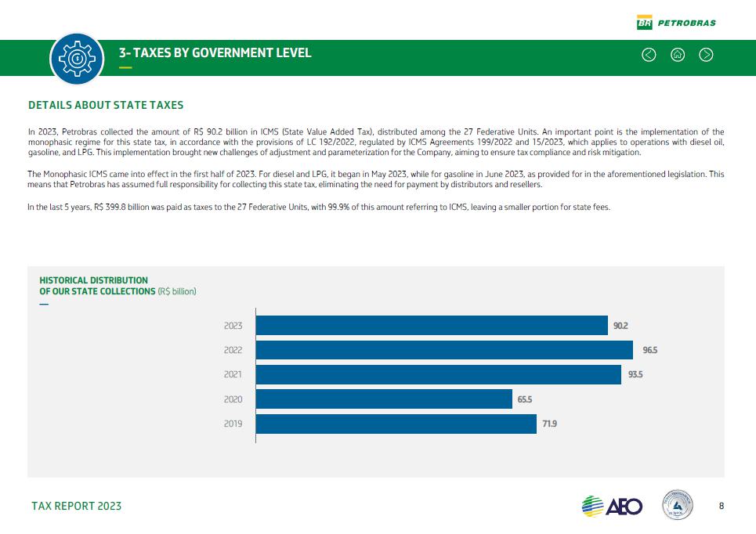Select the 2022 bar showing 96.5
Screen dimensions: 756x534
pos(444,350)
